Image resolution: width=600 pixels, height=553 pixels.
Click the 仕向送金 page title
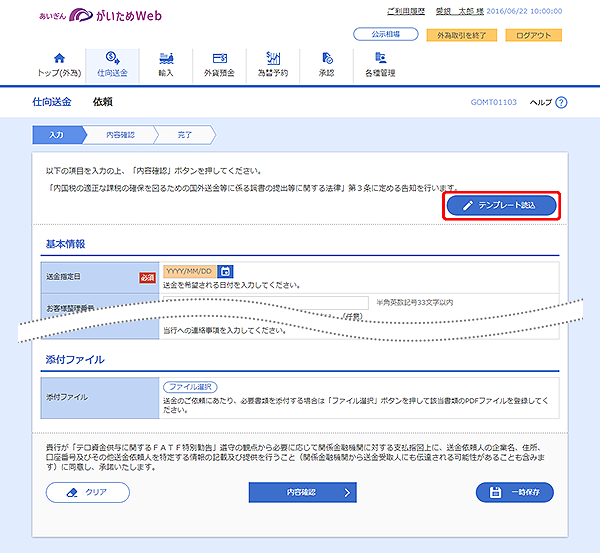pyautogui.click(x=52, y=102)
